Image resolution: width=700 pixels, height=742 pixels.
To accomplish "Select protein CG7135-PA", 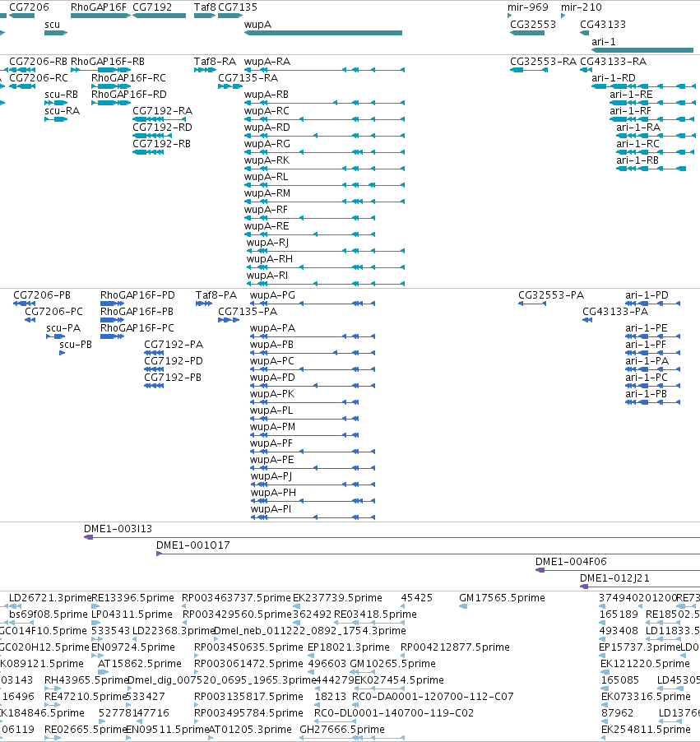I will click(229, 320).
